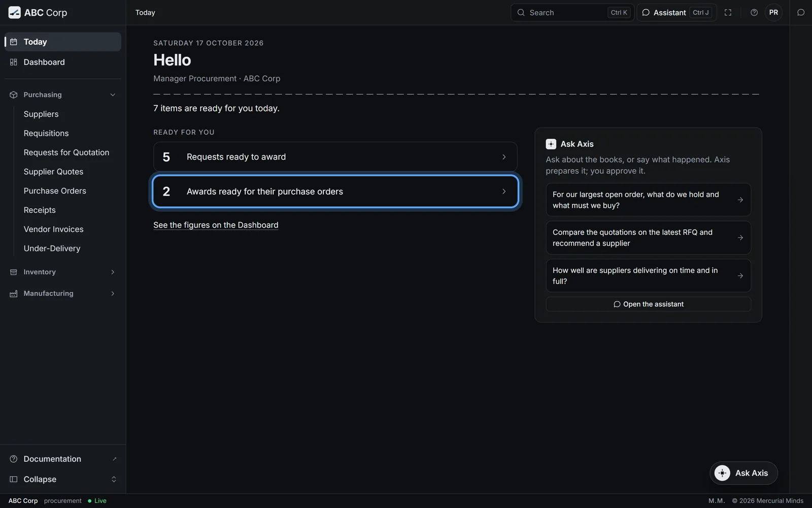Click the Inventory icon in sidebar
This screenshot has height=508, width=812.
point(14,272)
